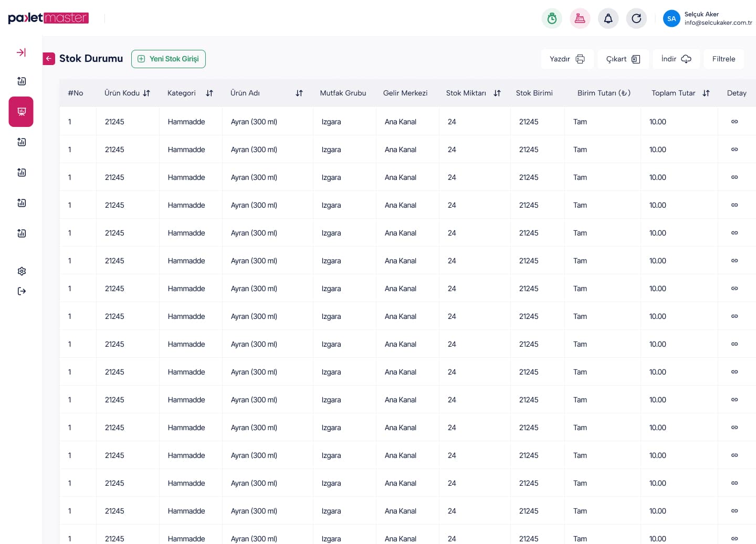Download data with İndir button
Image resolution: width=756 pixels, height=544 pixels.
tap(676, 59)
